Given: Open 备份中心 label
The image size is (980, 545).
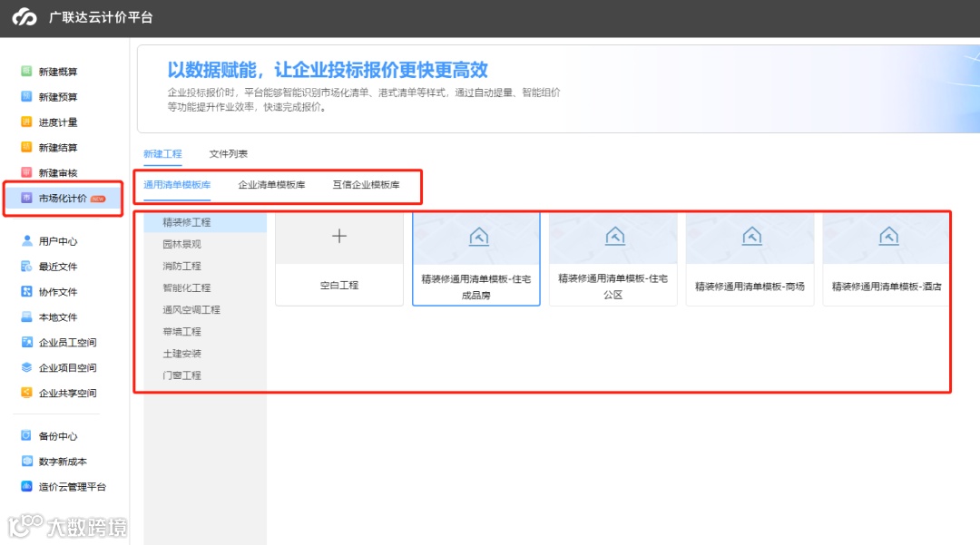Looking at the screenshot, I should 58,436.
